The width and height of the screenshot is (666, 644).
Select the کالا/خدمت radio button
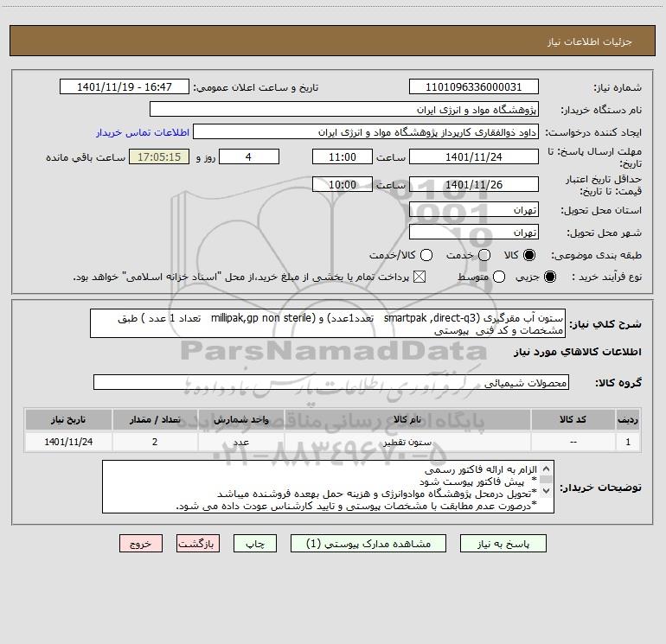[426, 255]
